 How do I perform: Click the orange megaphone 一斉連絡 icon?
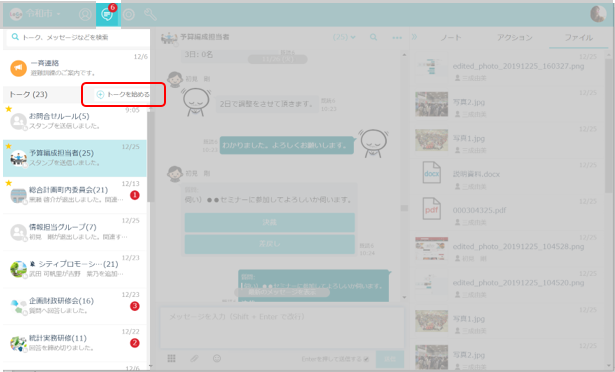pos(18,68)
